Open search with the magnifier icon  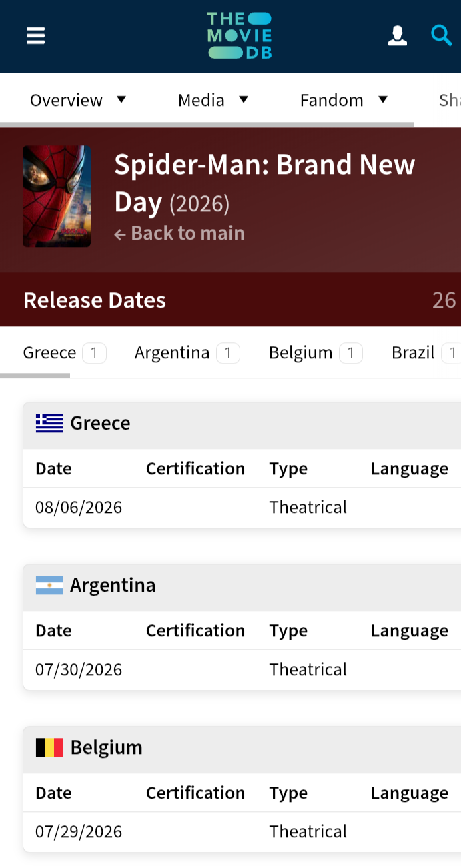tap(441, 35)
